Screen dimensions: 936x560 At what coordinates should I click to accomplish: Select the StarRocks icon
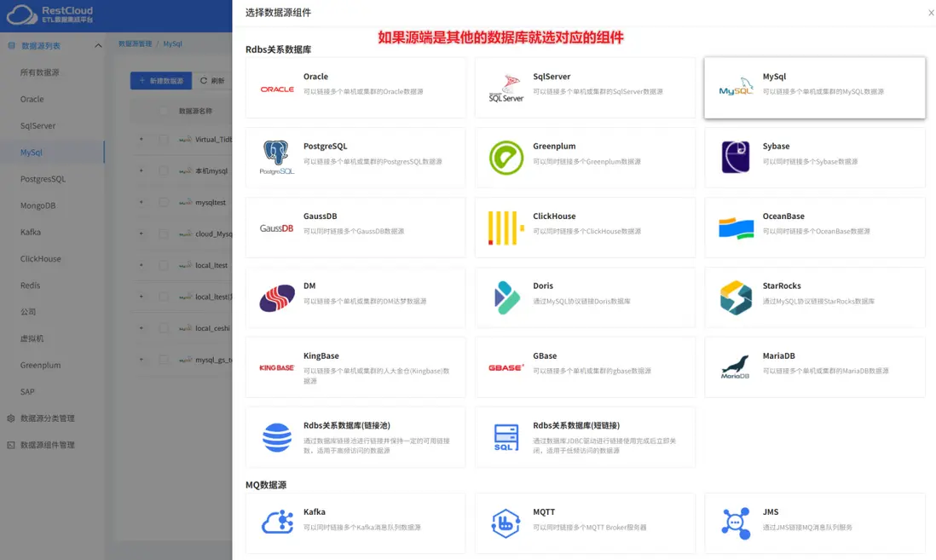736,297
